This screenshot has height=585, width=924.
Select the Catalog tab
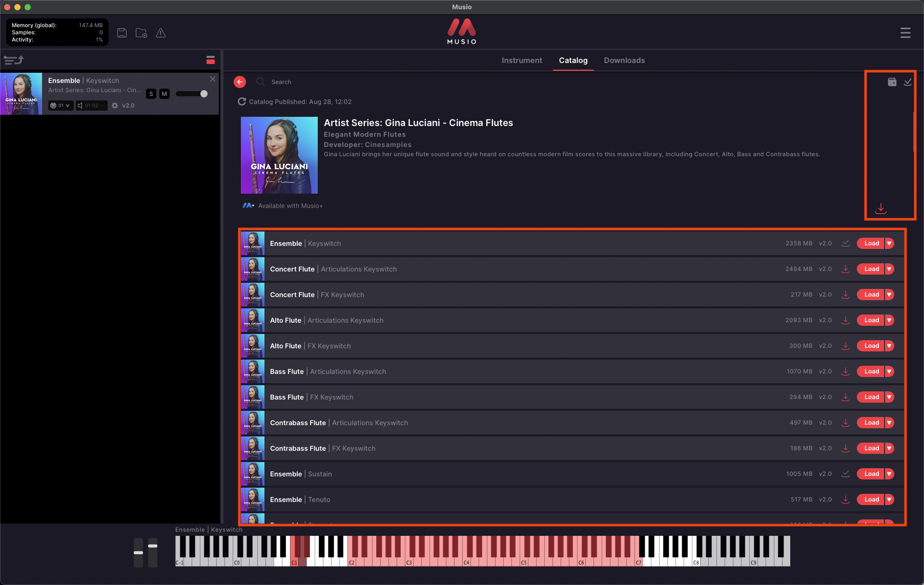(573, 60)
